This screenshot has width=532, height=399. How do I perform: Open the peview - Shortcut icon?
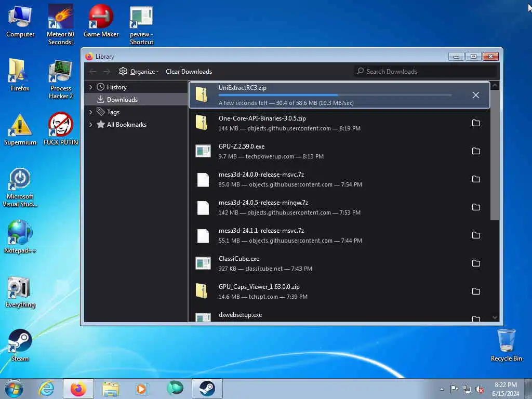click(141, 25)
